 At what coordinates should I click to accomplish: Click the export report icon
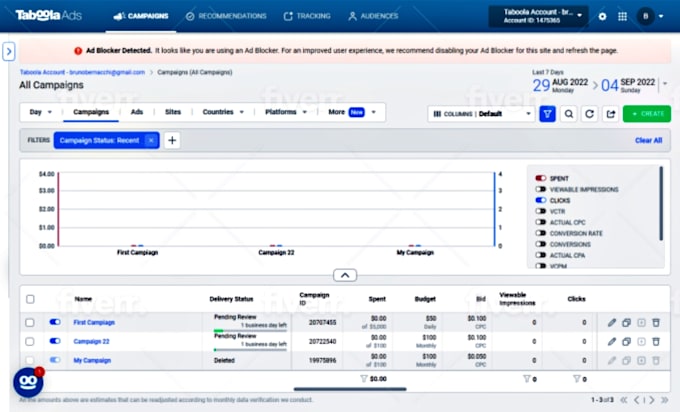610,114
